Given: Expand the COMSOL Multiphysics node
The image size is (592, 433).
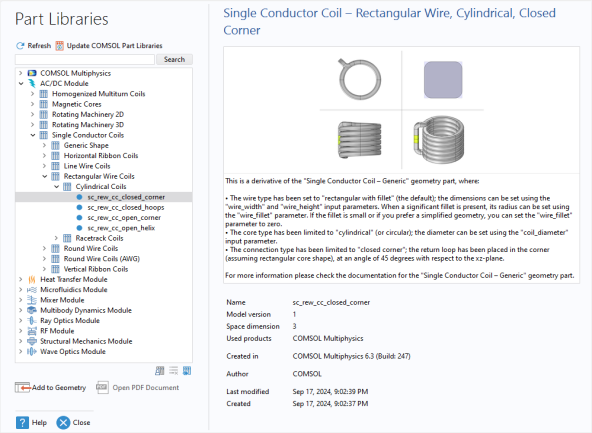Looking at the screenshot, I should click(x=21, y=73).
